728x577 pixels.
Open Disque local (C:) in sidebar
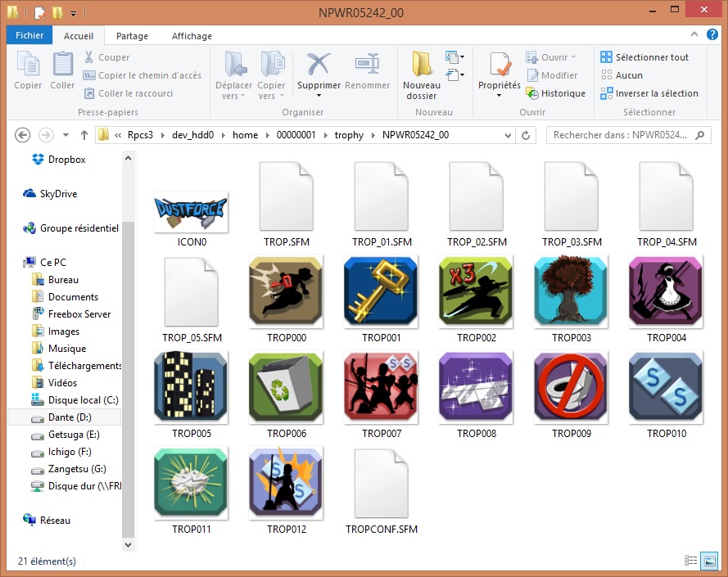(x=75, y=400)
